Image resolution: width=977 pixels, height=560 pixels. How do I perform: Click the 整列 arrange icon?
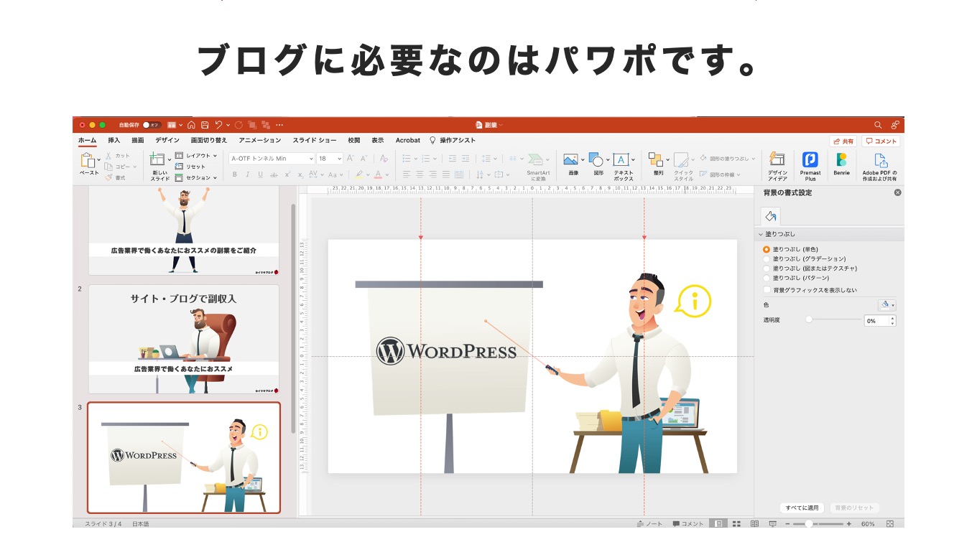(654, 158)
